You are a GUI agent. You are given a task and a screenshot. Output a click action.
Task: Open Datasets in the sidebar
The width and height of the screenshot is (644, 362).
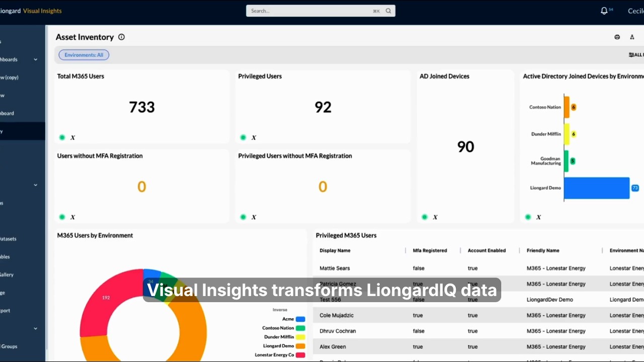pos(8,239)
